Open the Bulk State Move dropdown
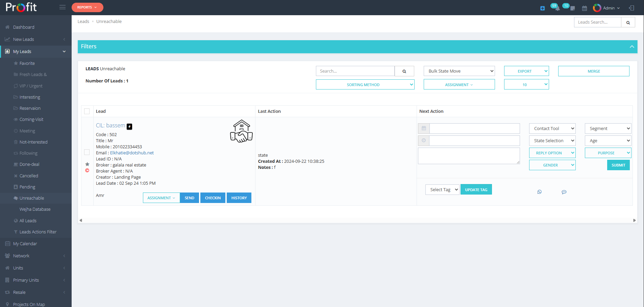This screenshot has width=644, height=307. [459, 71]
